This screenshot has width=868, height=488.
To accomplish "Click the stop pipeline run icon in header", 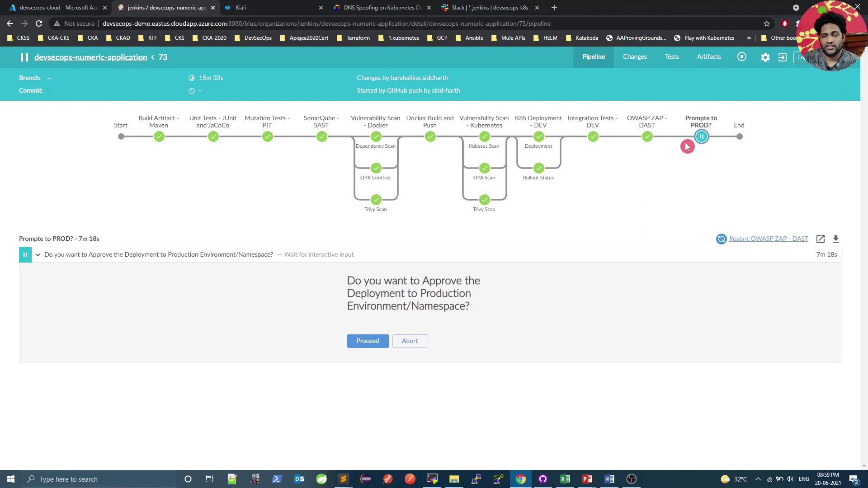I will (x=742, y=57).
